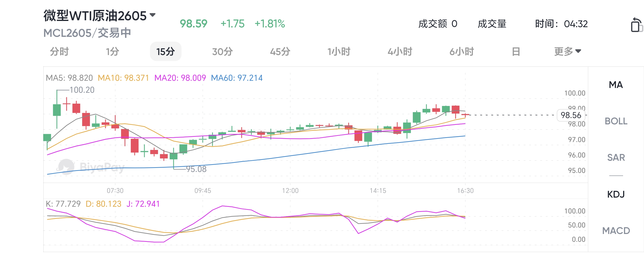Image resolution: width=644 pixels, height=260 pixels.
Task: Select the 15分 timeframe tab
Action: [x=165, y=51]
